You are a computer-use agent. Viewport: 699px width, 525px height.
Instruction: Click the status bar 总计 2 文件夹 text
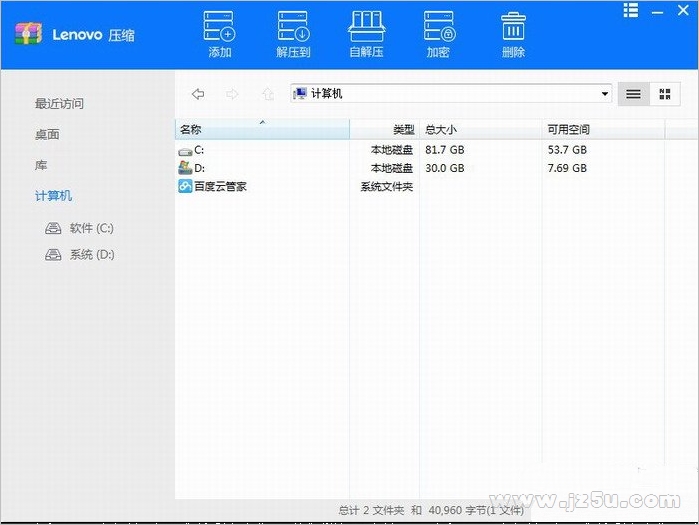371,510
